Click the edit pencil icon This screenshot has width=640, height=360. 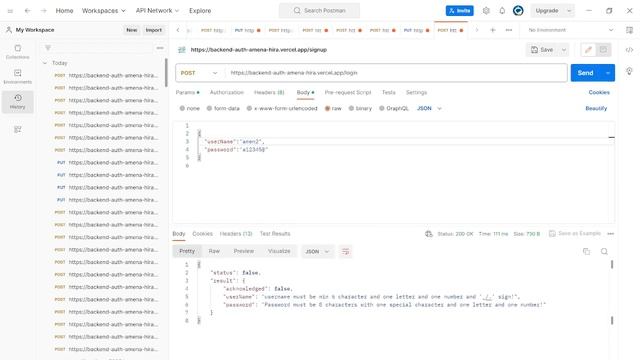coord(588,50)
